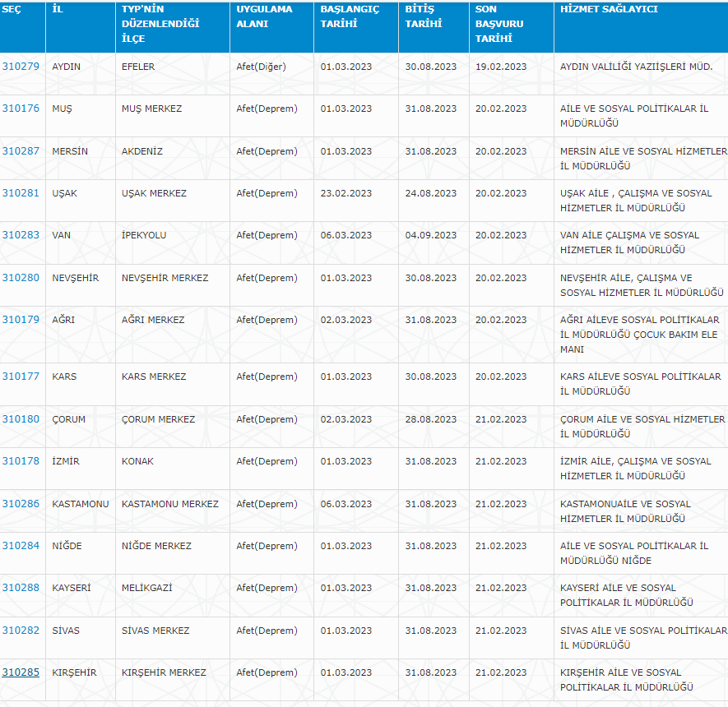Click the İL column header

pyautogui.click(x=81, y=27)
